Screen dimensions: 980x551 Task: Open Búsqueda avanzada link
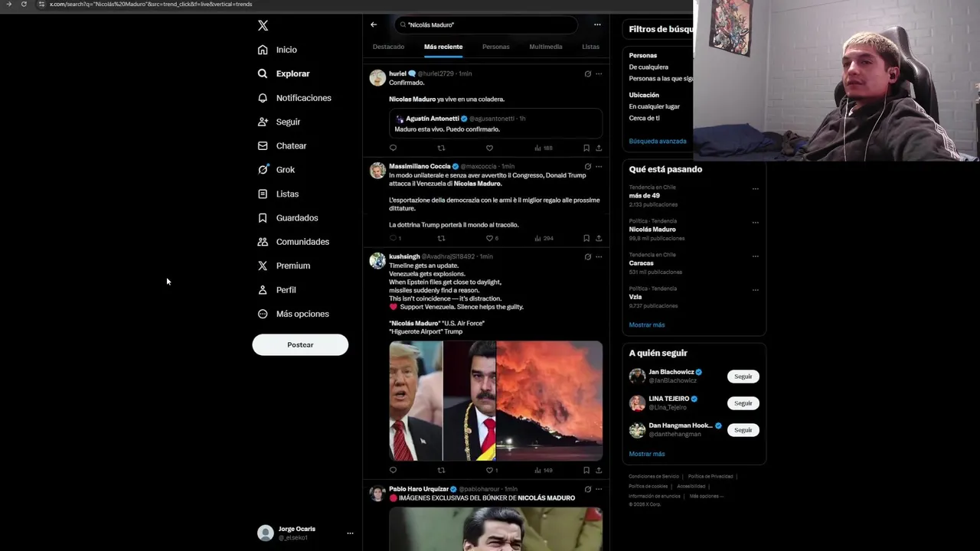(658, 142)
